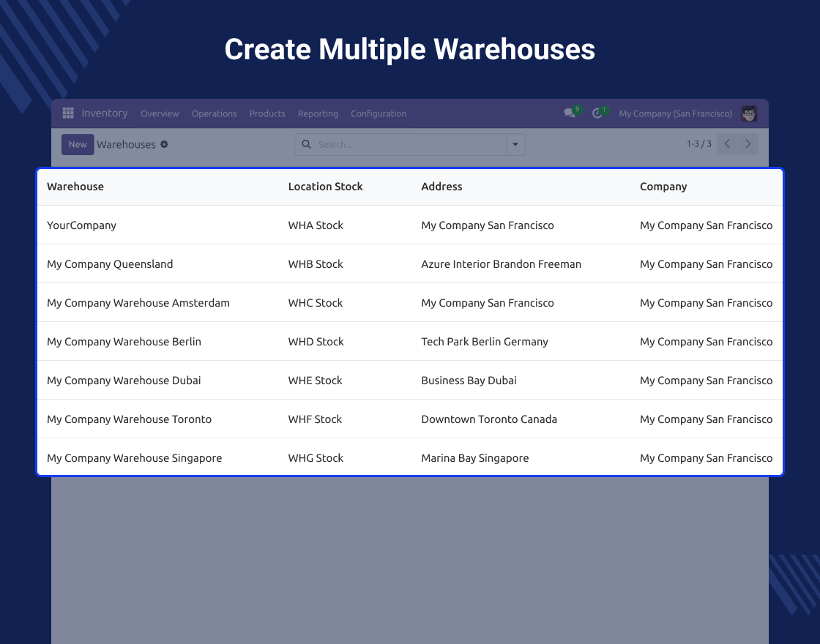Open the Overview menu
The width and height of the screenshot is (820, 644).
[160, 113]
